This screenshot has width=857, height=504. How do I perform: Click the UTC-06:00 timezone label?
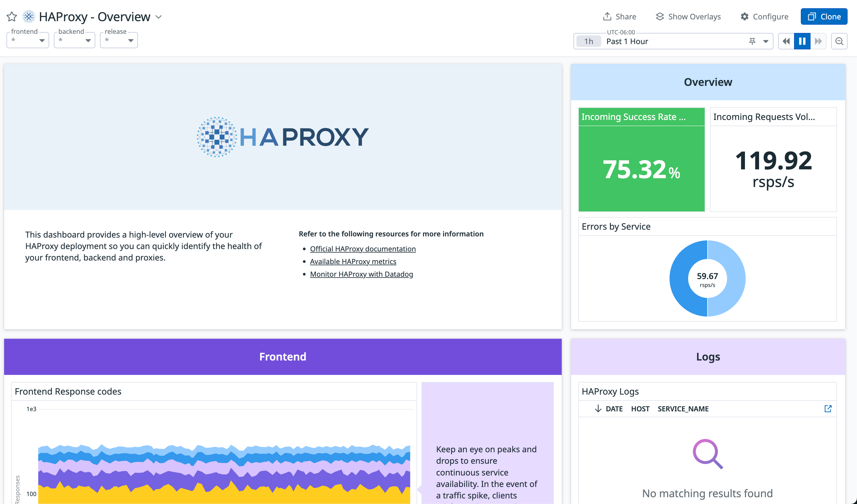tap(621, 32)
